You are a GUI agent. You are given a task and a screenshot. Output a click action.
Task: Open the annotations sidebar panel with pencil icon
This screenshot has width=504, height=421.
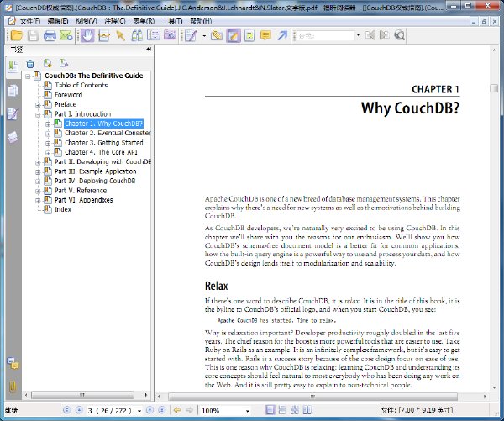tap(13, 113)
